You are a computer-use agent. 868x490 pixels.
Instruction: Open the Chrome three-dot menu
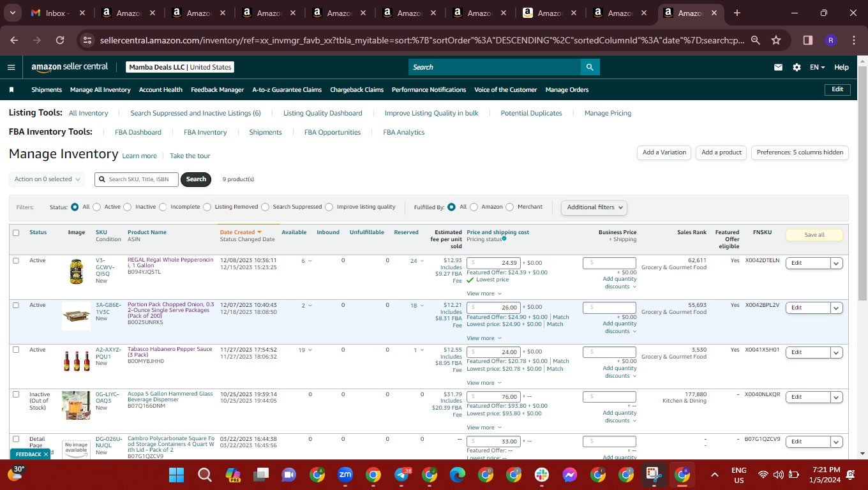854,40
